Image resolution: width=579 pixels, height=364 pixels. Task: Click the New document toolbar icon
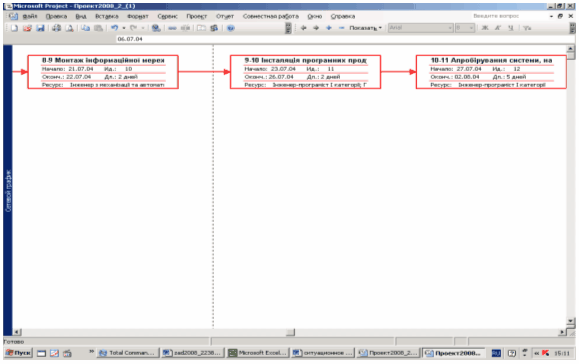click(x=14, y=28)
